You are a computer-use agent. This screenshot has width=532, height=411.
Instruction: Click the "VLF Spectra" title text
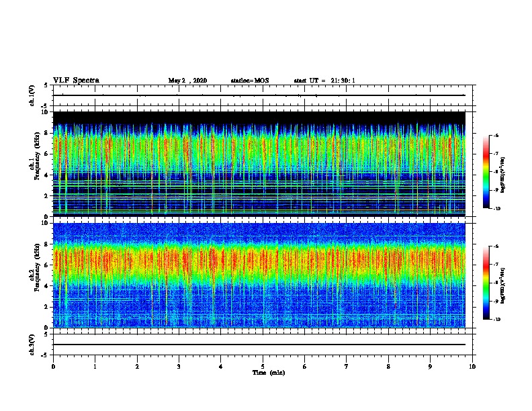pyautogui.click(x=76, y=81)
